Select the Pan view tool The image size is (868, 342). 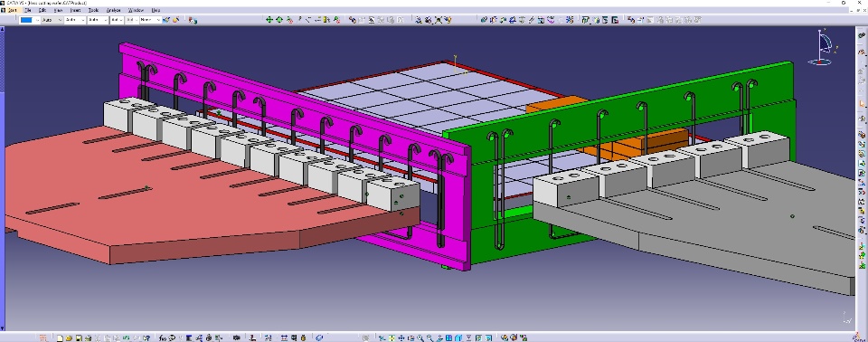click(401, 338)
